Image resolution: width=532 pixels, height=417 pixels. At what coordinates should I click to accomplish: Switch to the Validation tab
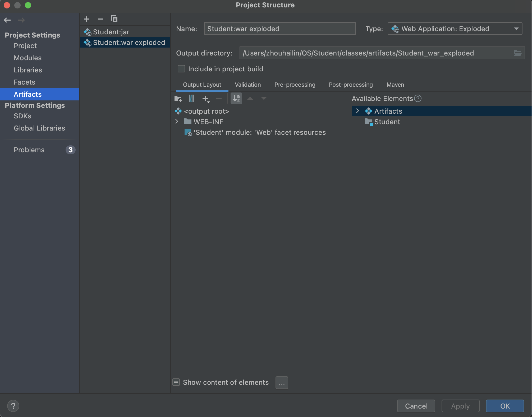click(248, 85)
